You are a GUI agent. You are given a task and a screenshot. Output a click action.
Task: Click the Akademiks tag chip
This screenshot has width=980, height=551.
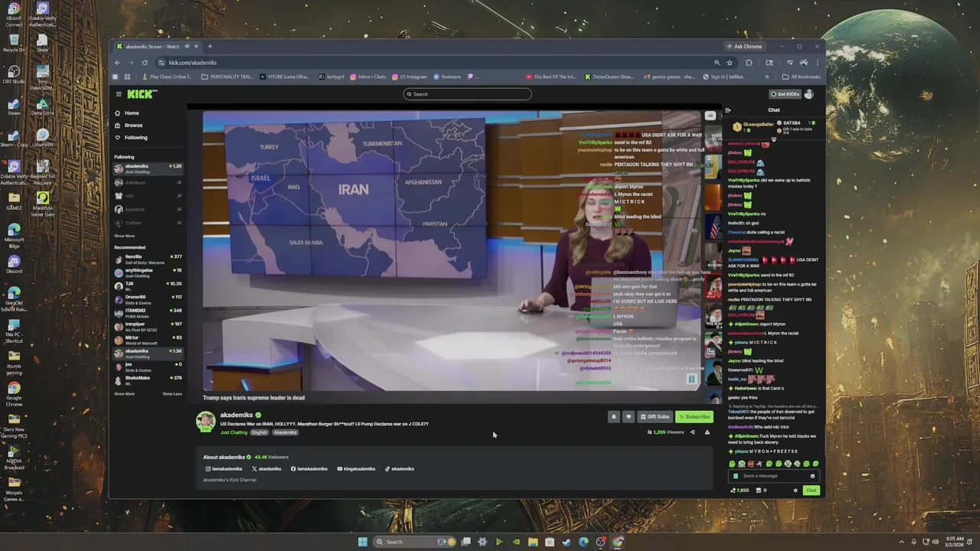[x=285, y=432]
